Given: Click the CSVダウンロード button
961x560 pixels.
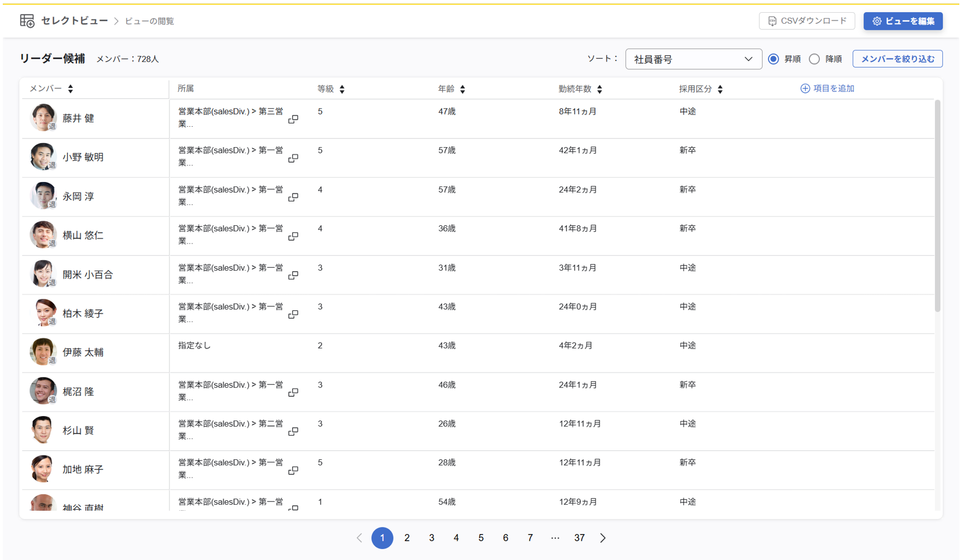Looking at the screenshot, I should [x=807, y=21].
